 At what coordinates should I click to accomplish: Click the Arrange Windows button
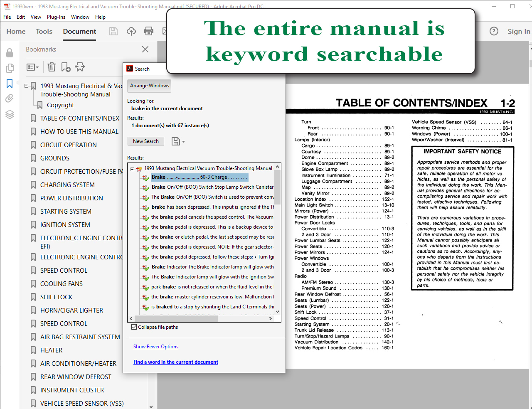[x=150, y=86]
